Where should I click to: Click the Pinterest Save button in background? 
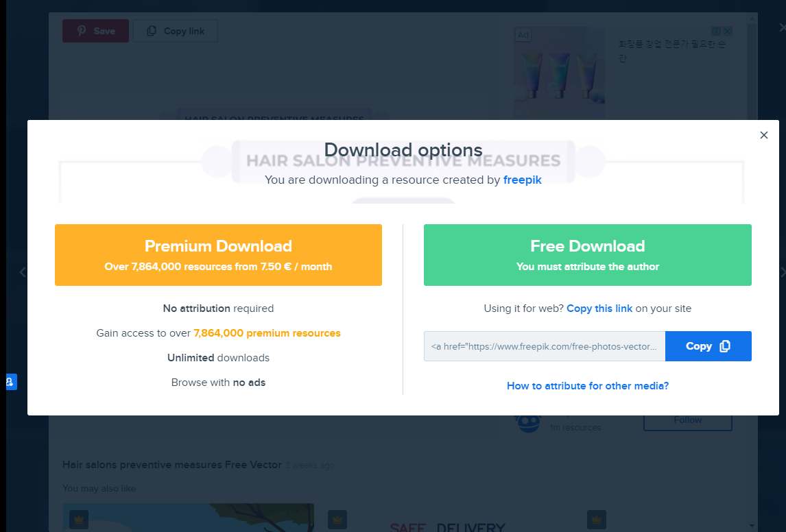95,31
